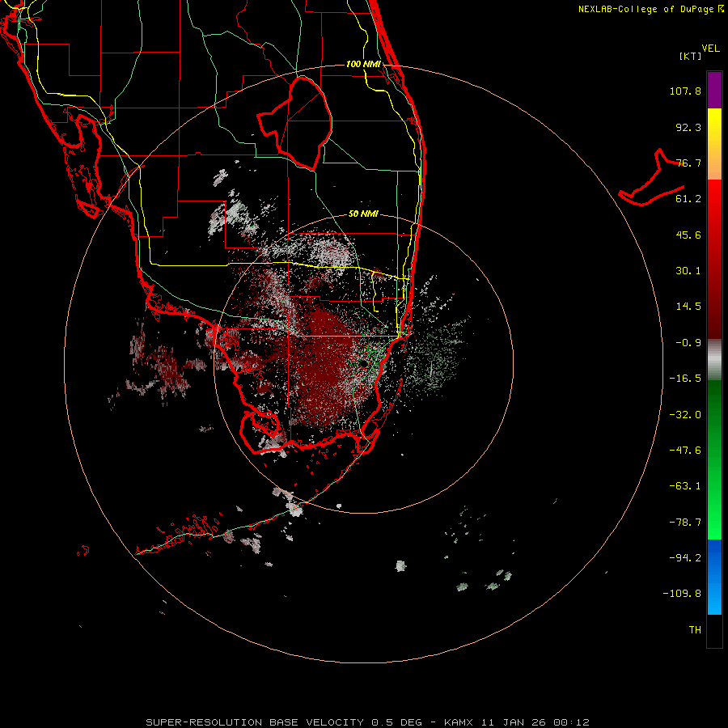Screen dimensions: 728x728
Task: Click the -94.2 velocity scale value
Action: pyautogui.click(x=685, y=558)
